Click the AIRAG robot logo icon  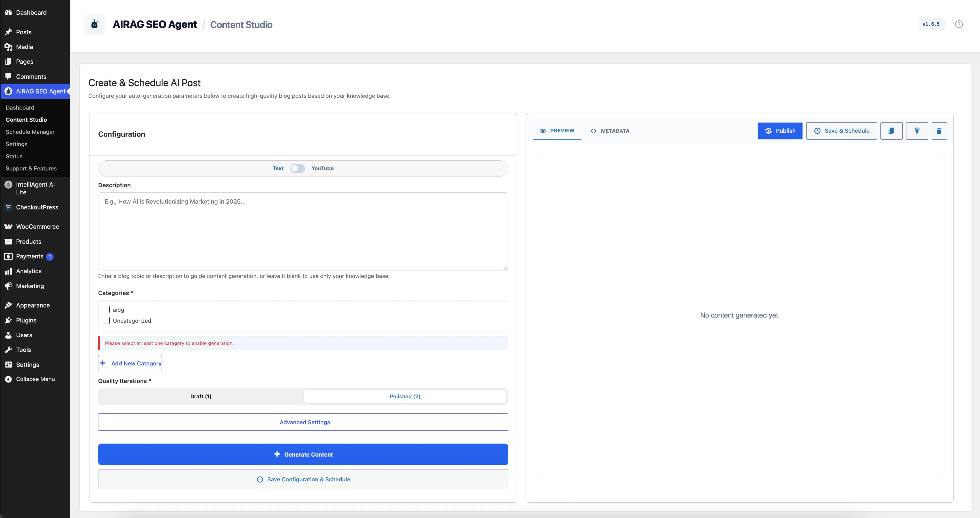point(94,24)
